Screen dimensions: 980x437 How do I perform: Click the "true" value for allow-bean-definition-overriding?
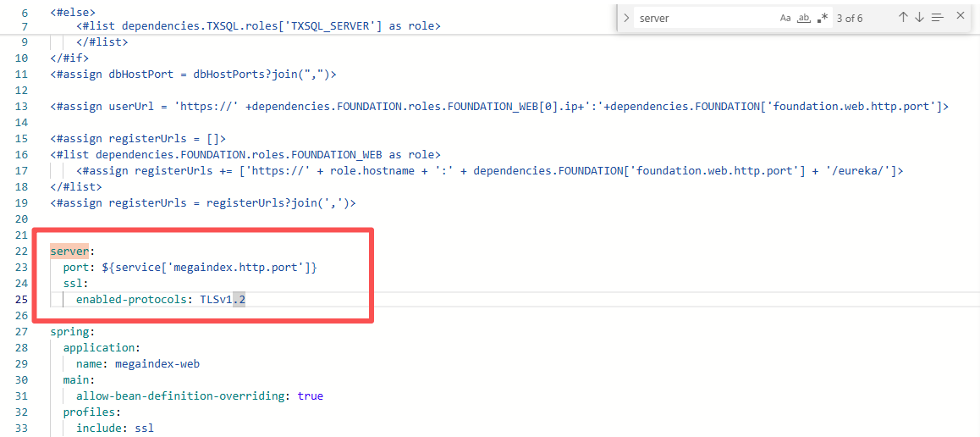[310, 396]
